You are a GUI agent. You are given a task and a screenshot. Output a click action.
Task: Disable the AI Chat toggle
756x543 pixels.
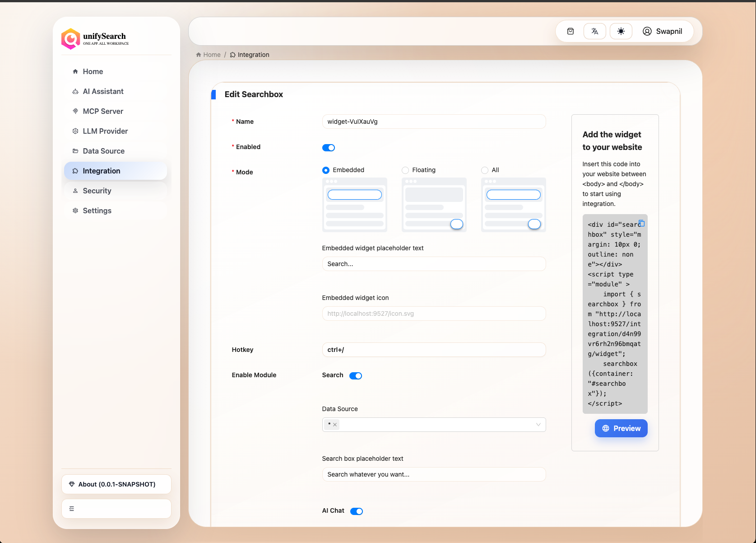click(x=357, y=511)
